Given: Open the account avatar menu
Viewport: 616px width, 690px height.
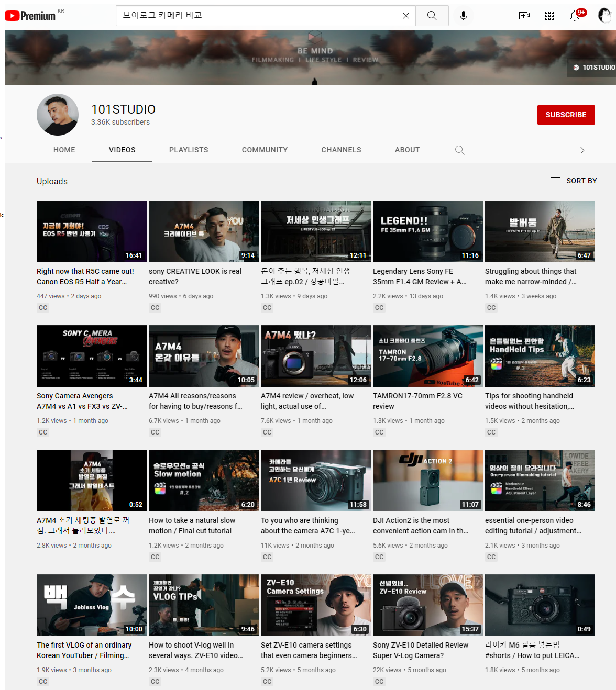Looking at the screenshot, I should [x=604, y=16].
